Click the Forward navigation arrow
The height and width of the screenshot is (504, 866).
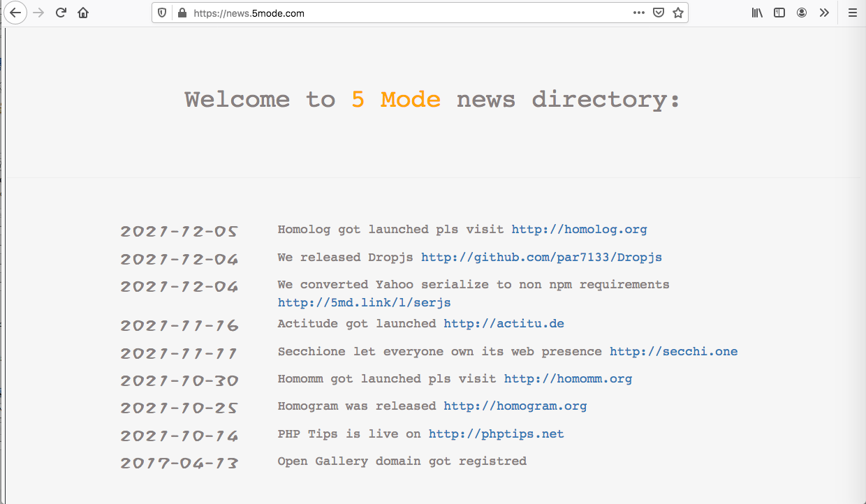[x=38, y=13]
